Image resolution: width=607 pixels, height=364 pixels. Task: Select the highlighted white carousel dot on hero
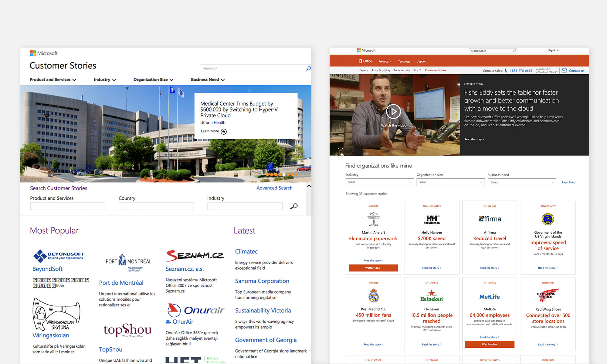point(284,174)
